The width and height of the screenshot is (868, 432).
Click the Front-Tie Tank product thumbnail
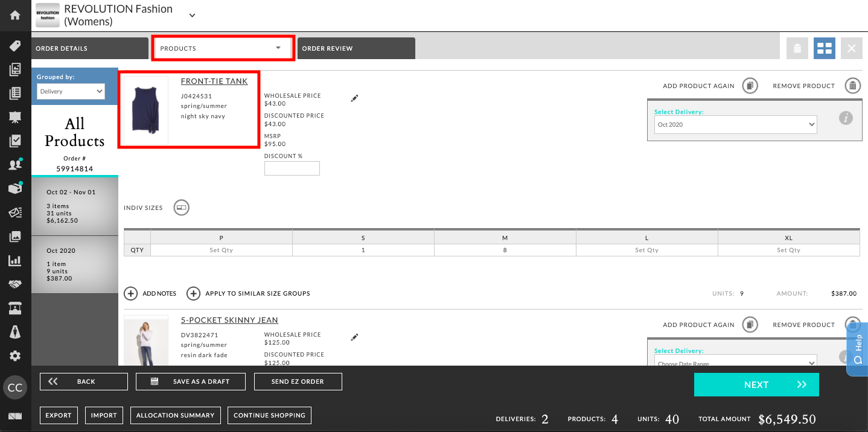coord(146,110)
